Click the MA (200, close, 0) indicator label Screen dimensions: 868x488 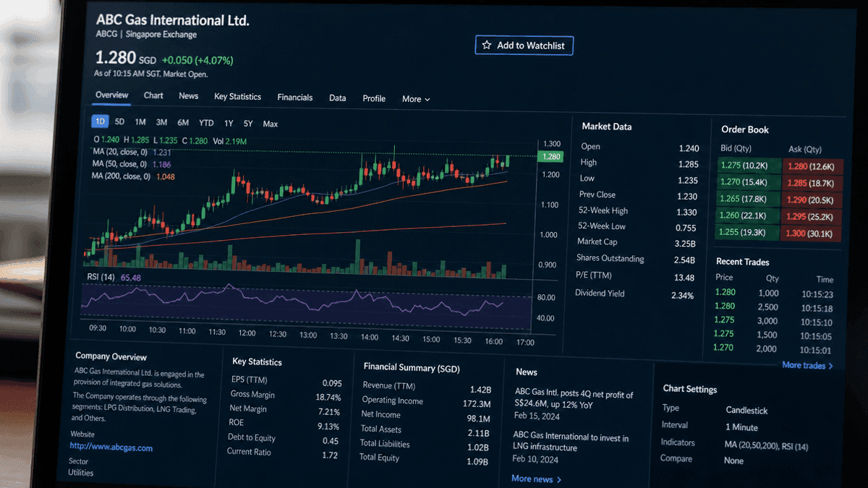pos(121,176)
